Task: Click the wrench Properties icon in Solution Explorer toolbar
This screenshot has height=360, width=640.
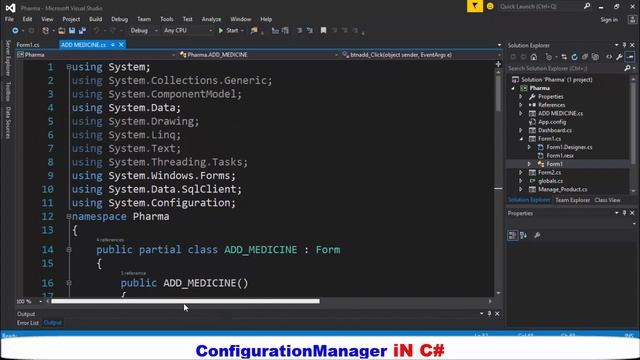Action: [x=619, y=57]
